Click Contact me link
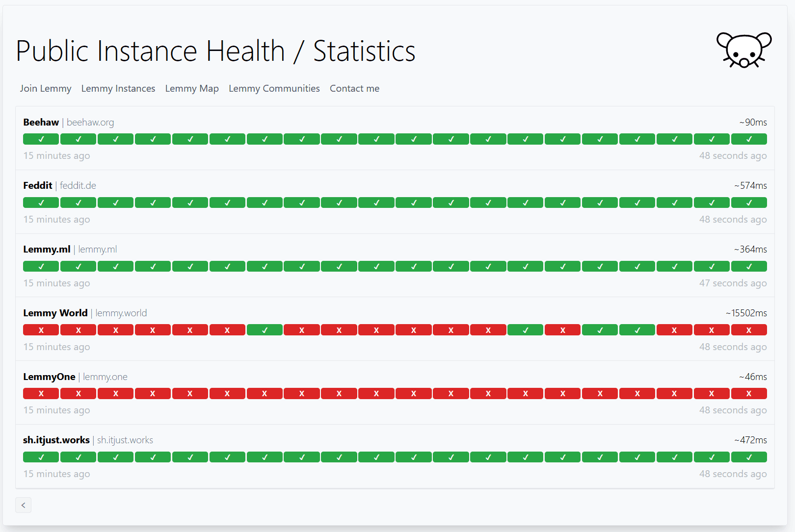This screenshot has height=532, width=795. point(354,89)
